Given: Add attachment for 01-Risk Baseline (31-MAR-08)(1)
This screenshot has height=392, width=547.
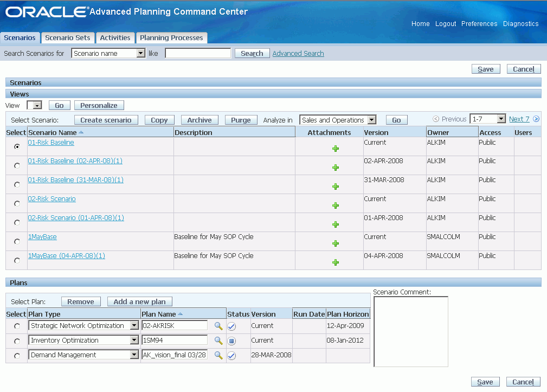Looking at the screenshot, I should tap(335, 186).
